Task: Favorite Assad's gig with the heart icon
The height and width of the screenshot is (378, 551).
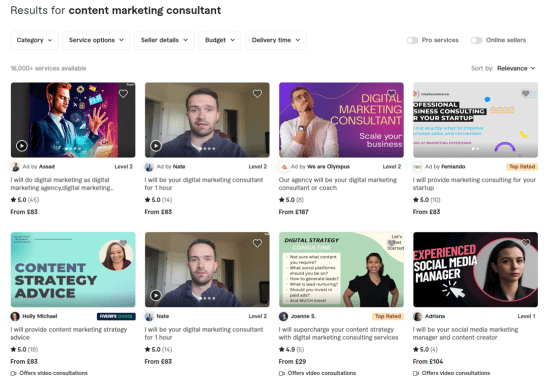Action: pyautogui.click(x=123, y=94)
